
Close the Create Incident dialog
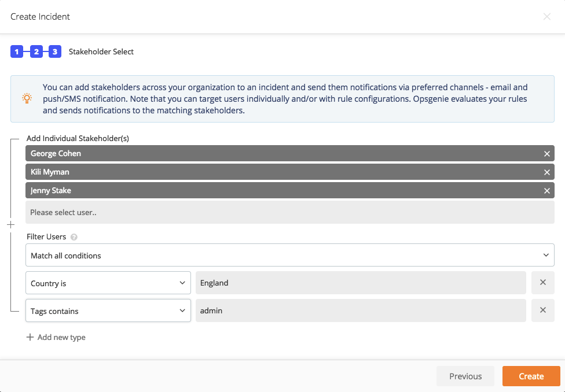tap(546, 17)
